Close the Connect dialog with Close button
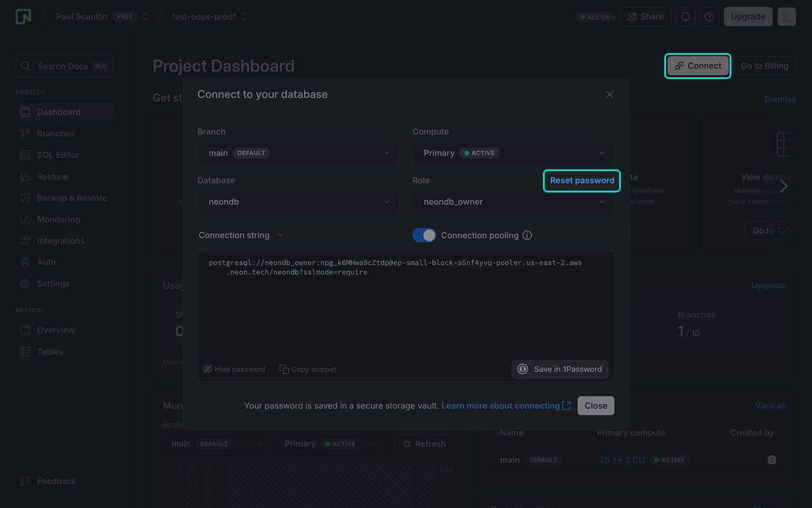812x508 pixels. point(595,405)
